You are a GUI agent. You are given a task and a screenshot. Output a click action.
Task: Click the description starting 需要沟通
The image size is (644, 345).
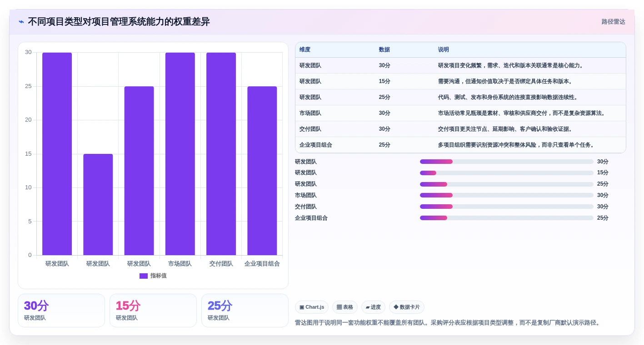[x=505, y=81]
